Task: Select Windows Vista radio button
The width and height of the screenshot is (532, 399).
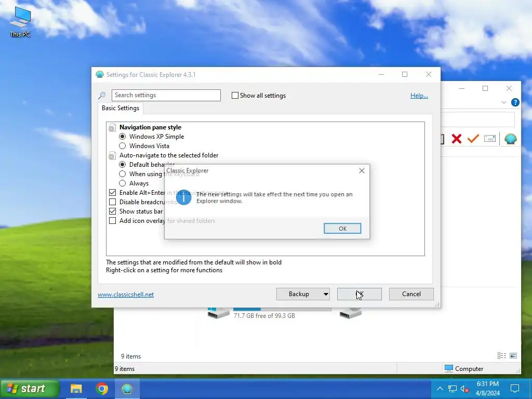Action: [123, 146]
